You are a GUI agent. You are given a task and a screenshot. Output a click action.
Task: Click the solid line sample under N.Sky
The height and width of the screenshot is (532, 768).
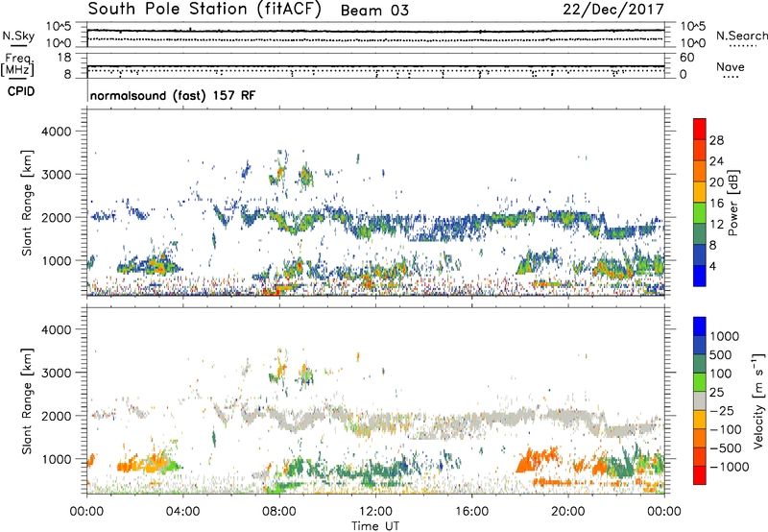[x=18, y=46]
